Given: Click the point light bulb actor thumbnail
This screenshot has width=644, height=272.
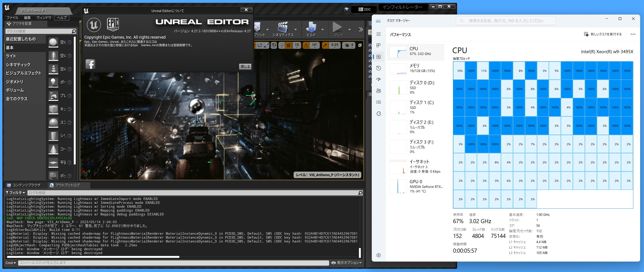Looking at the screenshot, I should 53,82.
